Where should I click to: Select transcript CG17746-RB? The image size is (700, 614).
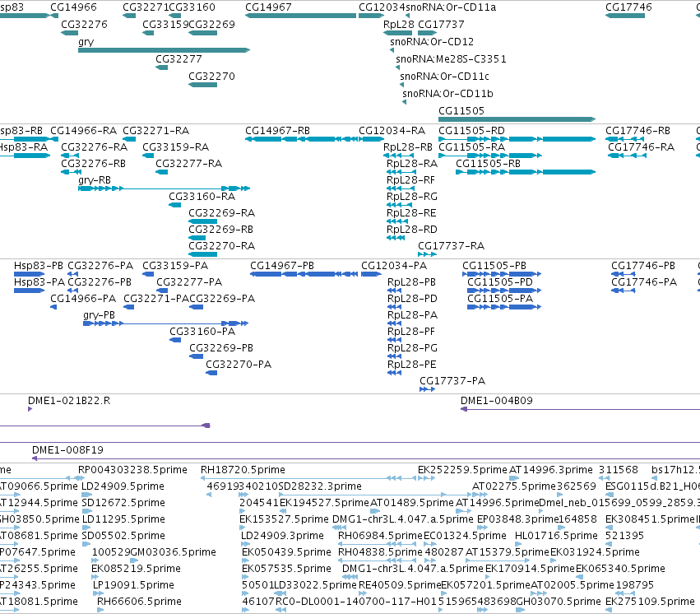(x=637, y=131)
